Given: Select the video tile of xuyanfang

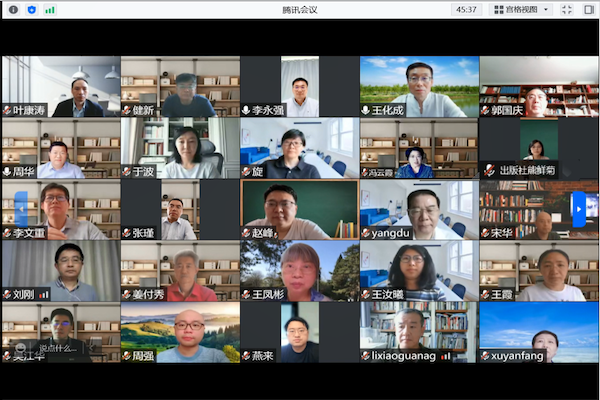Looking at the screenshot, I should tap(539, 328).
